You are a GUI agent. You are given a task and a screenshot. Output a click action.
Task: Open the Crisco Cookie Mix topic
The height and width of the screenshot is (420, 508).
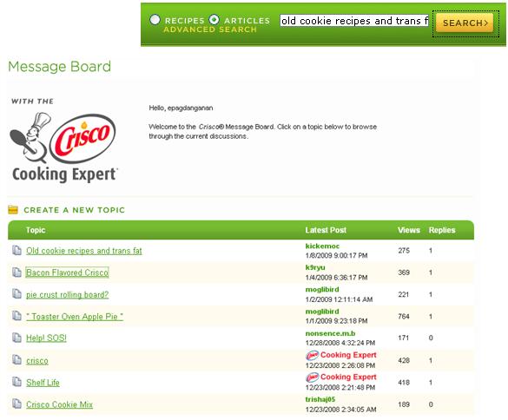59,404
